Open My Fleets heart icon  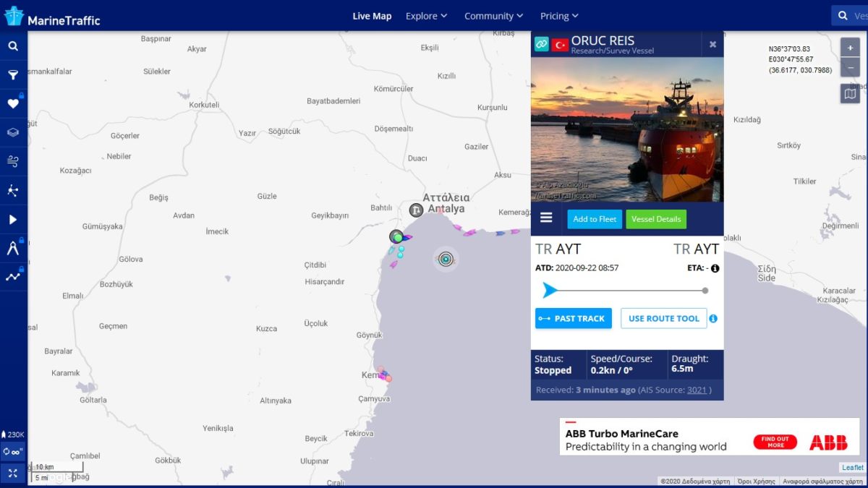tap(13, 103)
